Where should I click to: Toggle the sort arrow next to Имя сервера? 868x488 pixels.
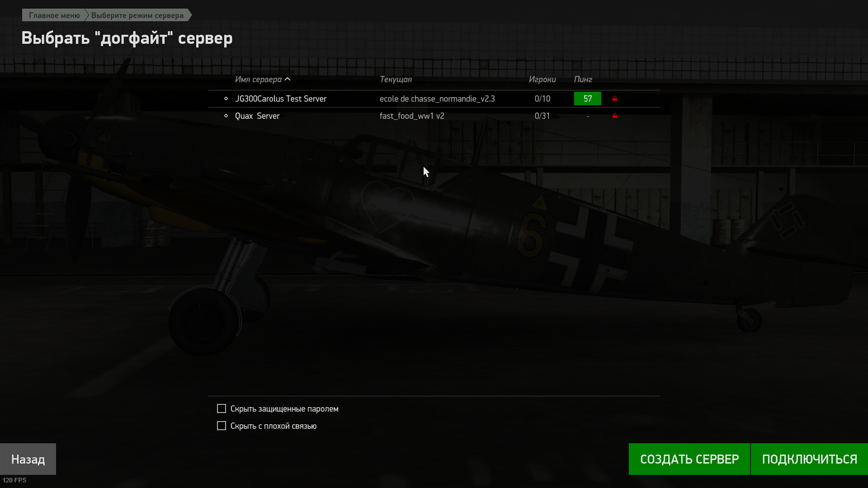(288, 79)
